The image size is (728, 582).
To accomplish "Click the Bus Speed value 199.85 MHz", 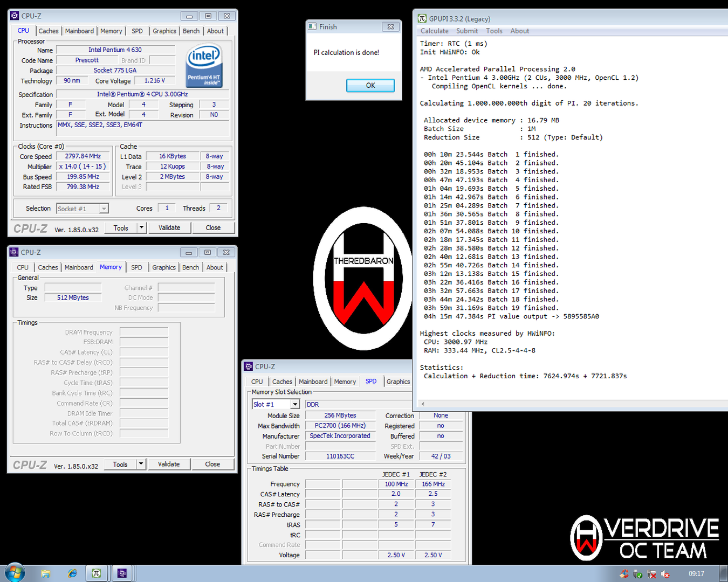I will [83, 177].
